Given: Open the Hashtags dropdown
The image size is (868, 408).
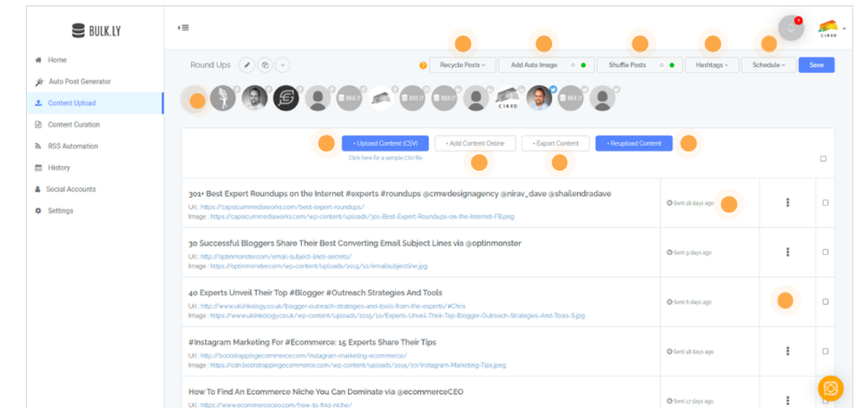Looking at the screenshot, I should click(712, 65).
